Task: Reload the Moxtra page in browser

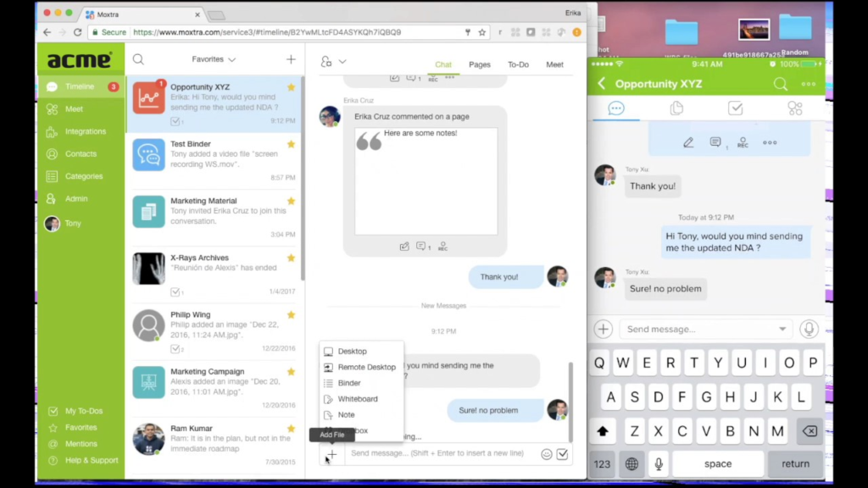Action: point(77,33)
